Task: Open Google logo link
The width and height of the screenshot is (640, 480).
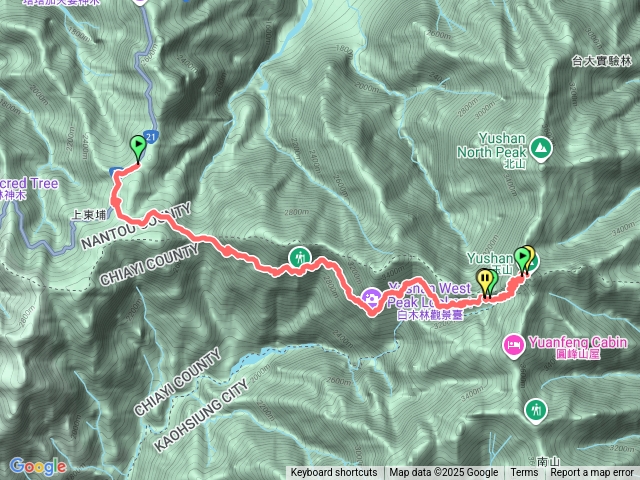Action: 38,466
